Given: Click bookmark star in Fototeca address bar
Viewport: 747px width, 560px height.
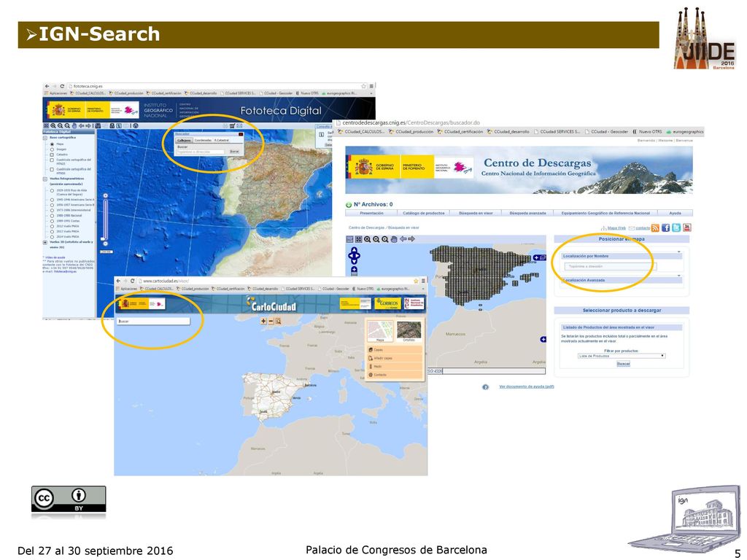Looking at the screenshot, I should [363, 86].
